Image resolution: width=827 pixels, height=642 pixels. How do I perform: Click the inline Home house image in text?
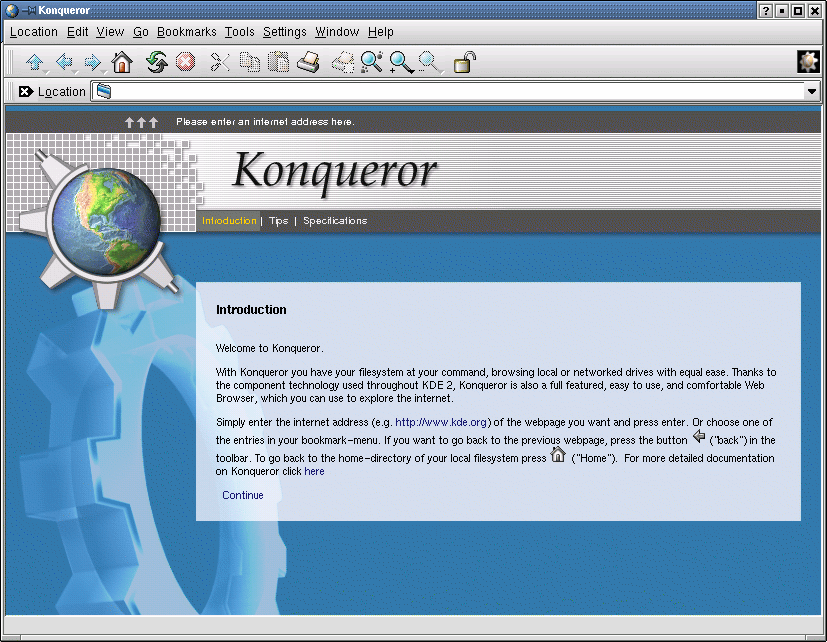pyautogui.click(x=558, y=454)
